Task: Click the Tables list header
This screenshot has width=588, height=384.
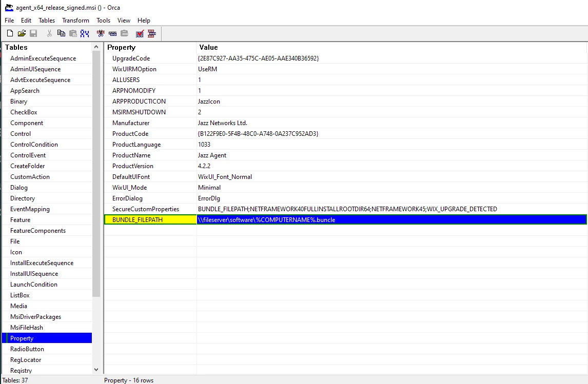Action: [x=47, y=47]
